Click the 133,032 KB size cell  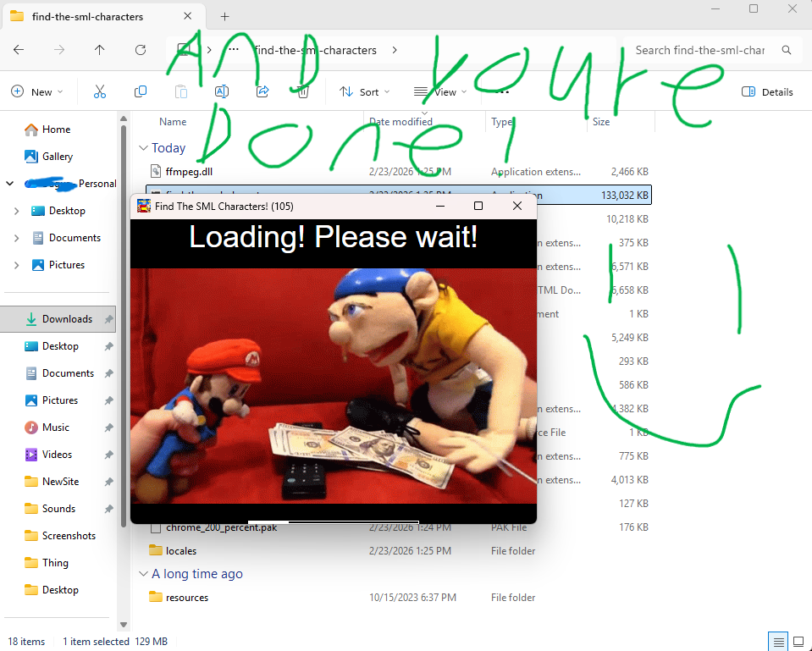(x=624, y=196)
